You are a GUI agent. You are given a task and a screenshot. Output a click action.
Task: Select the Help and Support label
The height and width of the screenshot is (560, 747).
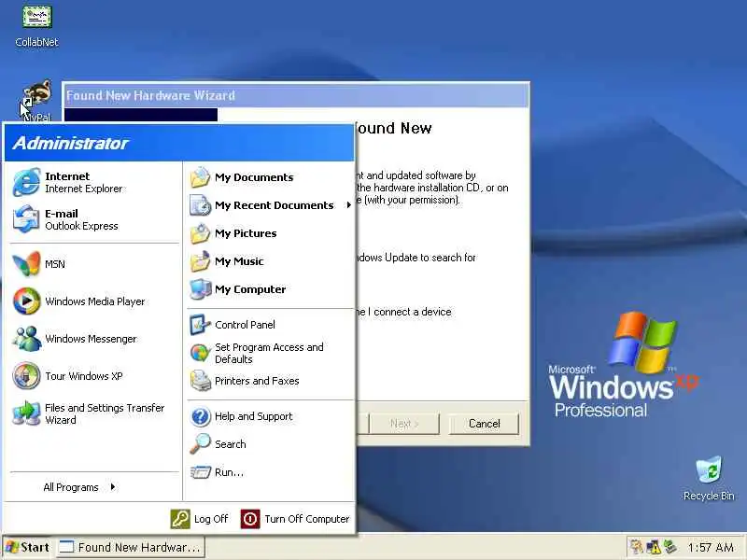(253, 416)
